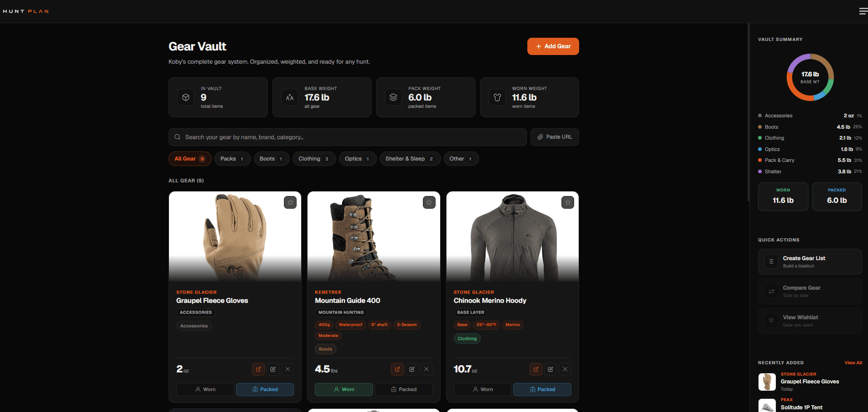Click the green Clothing tag on Chinook Hoody
This screenshot has height=412, width=868.
coord(467,339)
